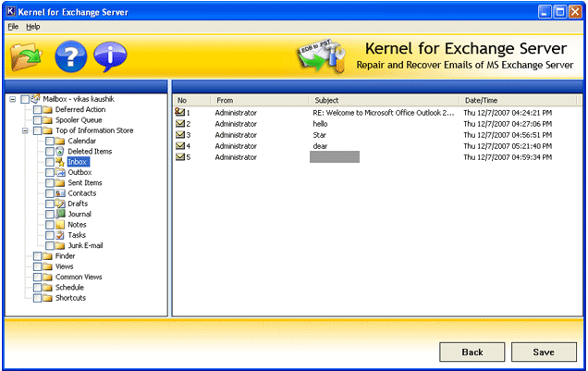Viewport: 588px width, 371px height.
Task: Sort by the From column header
Action: tap(260, 100)
